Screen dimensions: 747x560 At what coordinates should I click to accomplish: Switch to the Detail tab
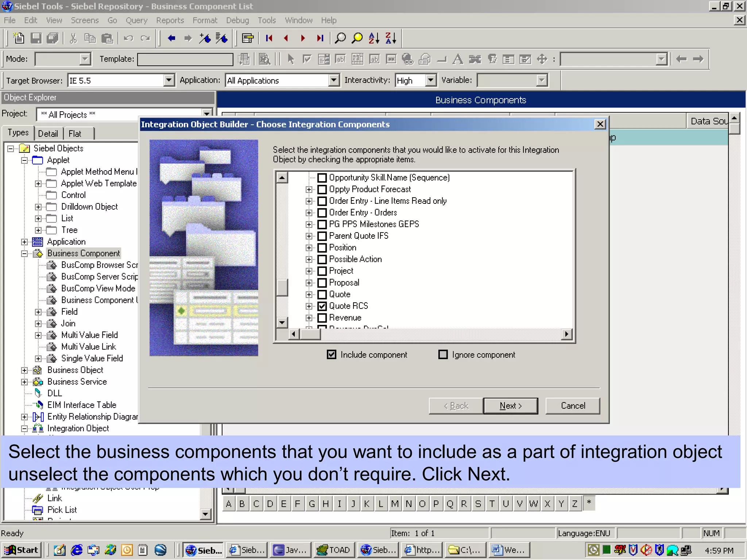tap(48, 133)
